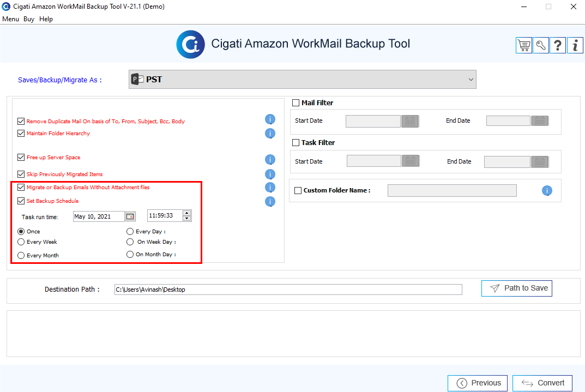Choose the On Month Day option
This screenshot has height=392, width=585.
coord(130,255)
